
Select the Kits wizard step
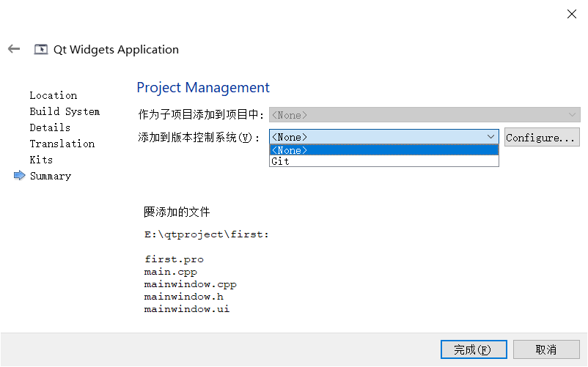41,160
